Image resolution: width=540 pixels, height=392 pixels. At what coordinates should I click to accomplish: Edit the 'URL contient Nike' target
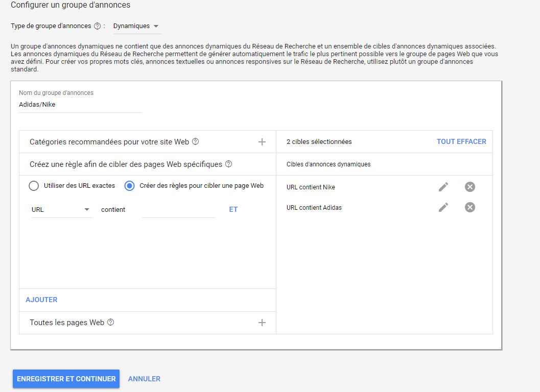tap(443, 187)
